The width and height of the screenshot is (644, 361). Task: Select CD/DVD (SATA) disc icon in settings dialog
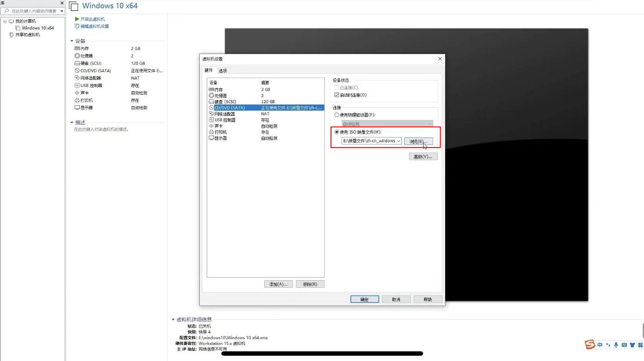pos(211,108)
